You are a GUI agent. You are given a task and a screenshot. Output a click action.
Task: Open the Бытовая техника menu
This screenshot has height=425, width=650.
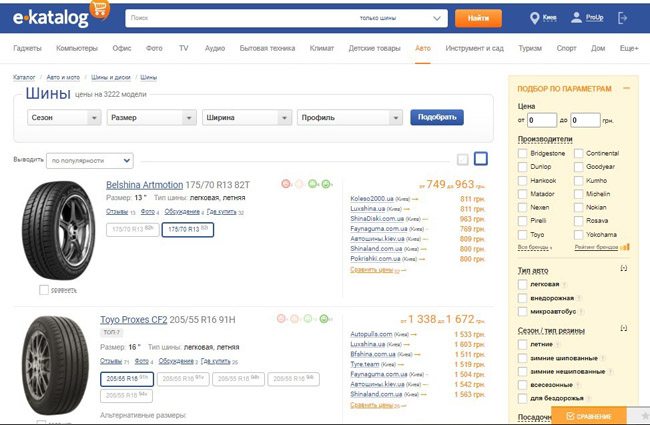267,49
